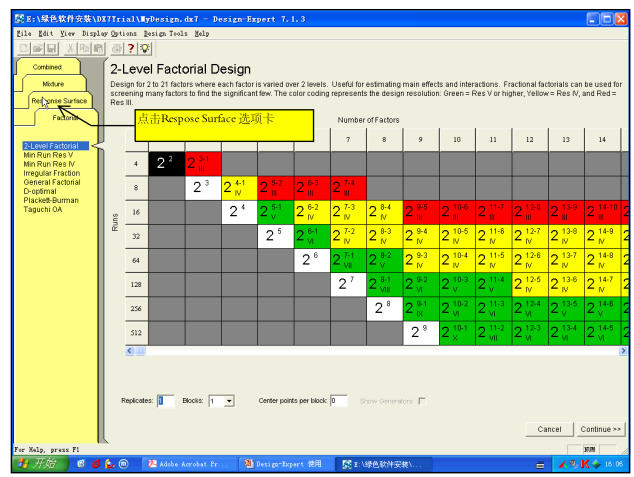Choose Plackett-Burman in design list
Viewport: 634px width, 477px height.
click(x=51, y=199)
